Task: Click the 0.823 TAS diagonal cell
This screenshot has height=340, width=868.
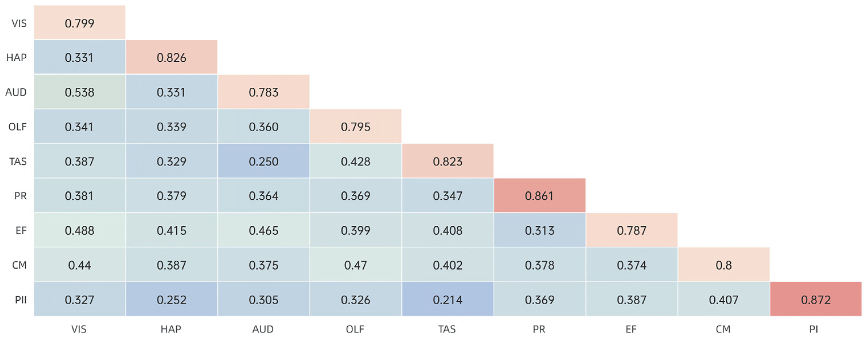Action: (447, 161)
